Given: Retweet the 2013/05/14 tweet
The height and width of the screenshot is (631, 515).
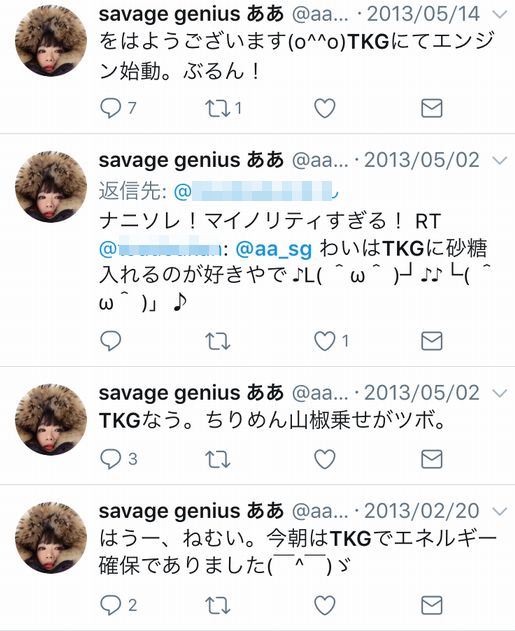Looking at the screenshot, I should (217, 108).
